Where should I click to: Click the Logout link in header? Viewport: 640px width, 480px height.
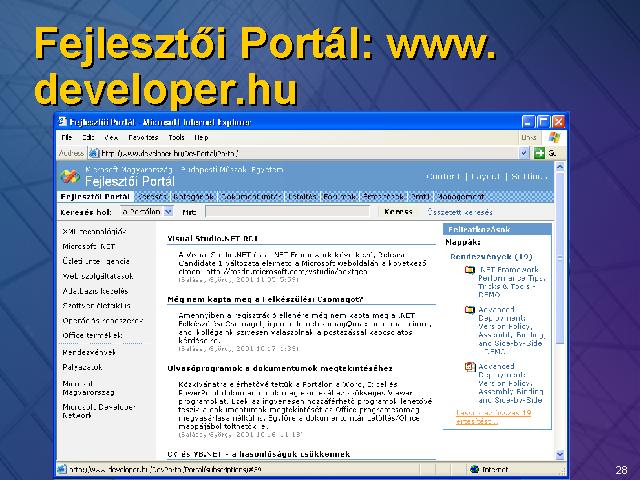point(485,176)
